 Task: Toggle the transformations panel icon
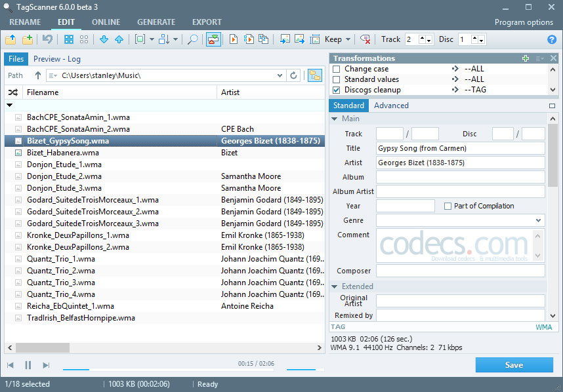click(x=213, y=39)
